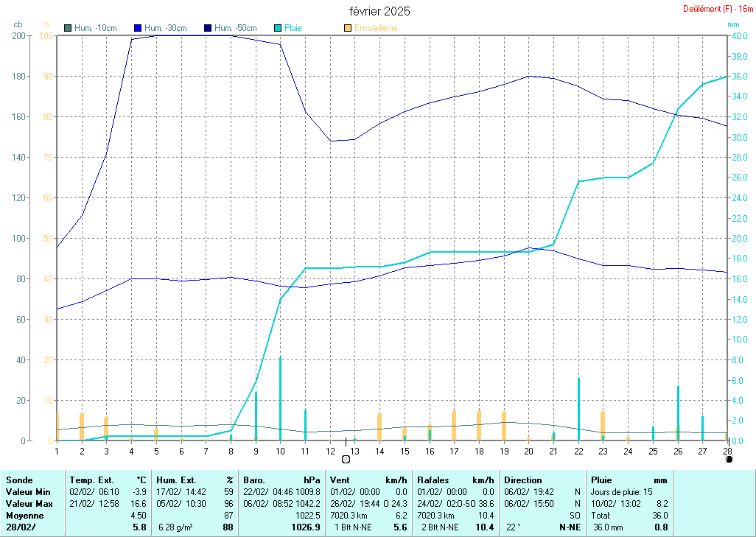This screenshot has height=537, width=756.
Task: Click the tall rain bar on day 10
Action: (x=280, y=398)
